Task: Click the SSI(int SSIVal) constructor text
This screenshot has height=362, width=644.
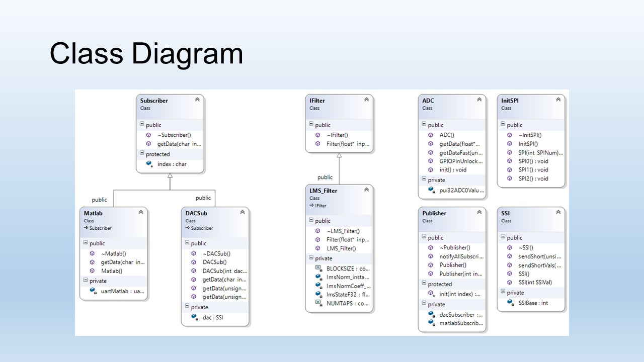Action: [x=536, y=283]
